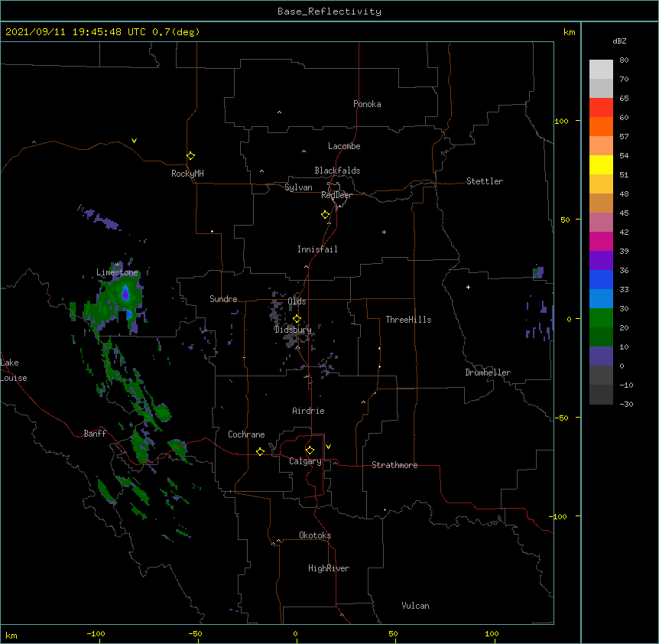
Task: Click the yellow v marker northeast of Calgary
Action: coord(328,447)
